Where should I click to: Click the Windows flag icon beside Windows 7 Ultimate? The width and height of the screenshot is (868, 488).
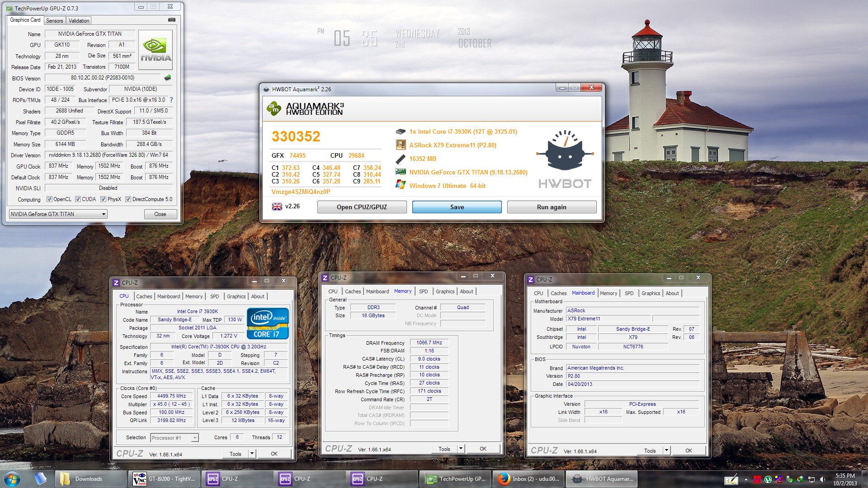point(401,184)
